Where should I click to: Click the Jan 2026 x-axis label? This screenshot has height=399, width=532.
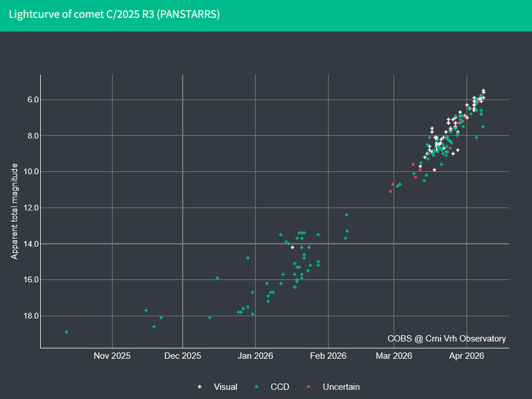(255, 356)
